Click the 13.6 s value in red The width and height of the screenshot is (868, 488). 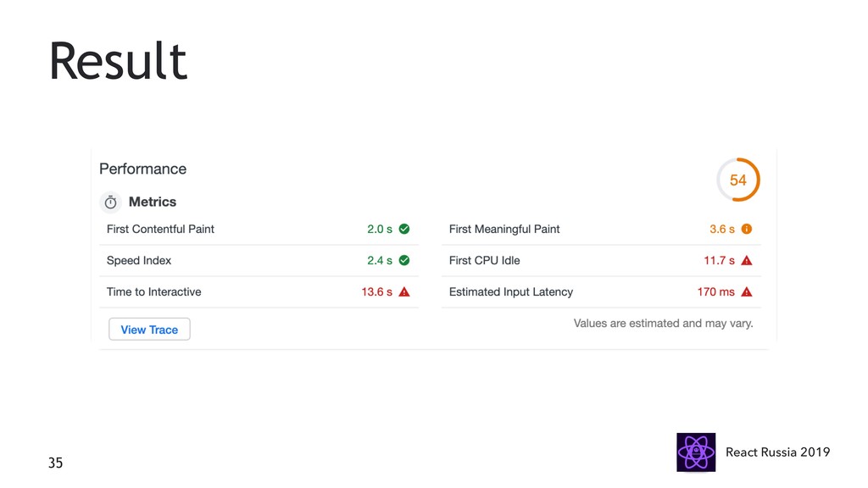tap(377, 291)
